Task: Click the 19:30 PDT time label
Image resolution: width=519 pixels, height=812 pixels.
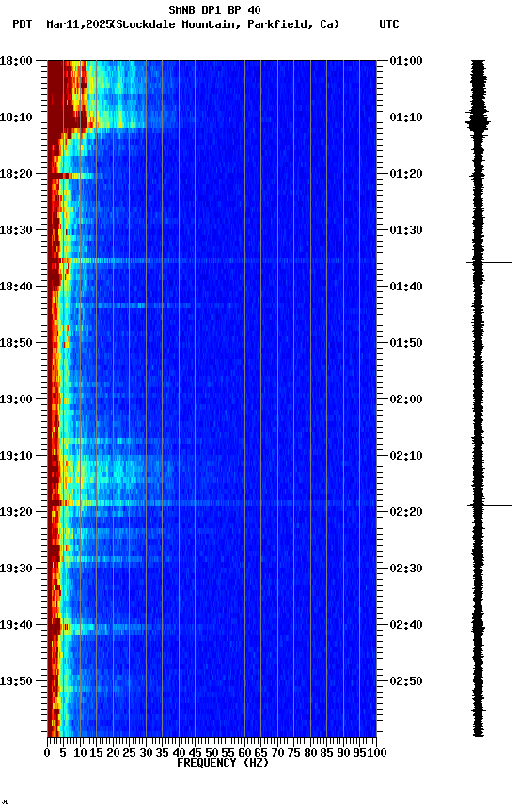Action: pyautogui.click(x=16, y=569)
